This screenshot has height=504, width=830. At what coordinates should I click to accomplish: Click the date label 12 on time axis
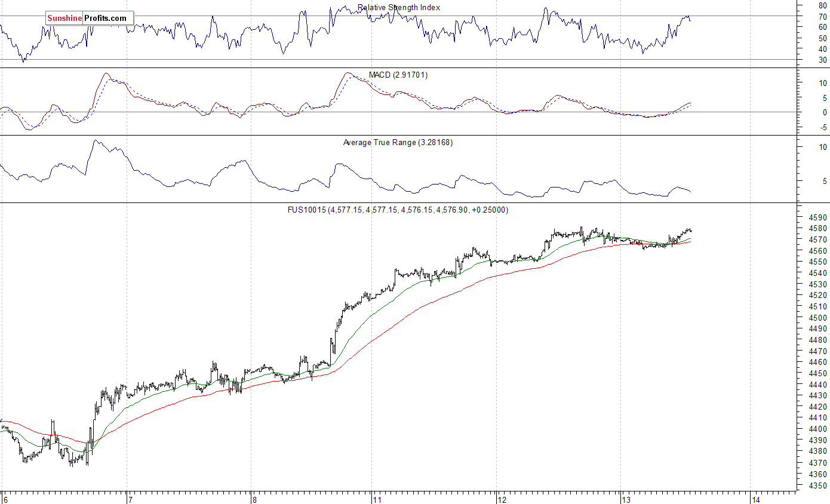(502, 499)
